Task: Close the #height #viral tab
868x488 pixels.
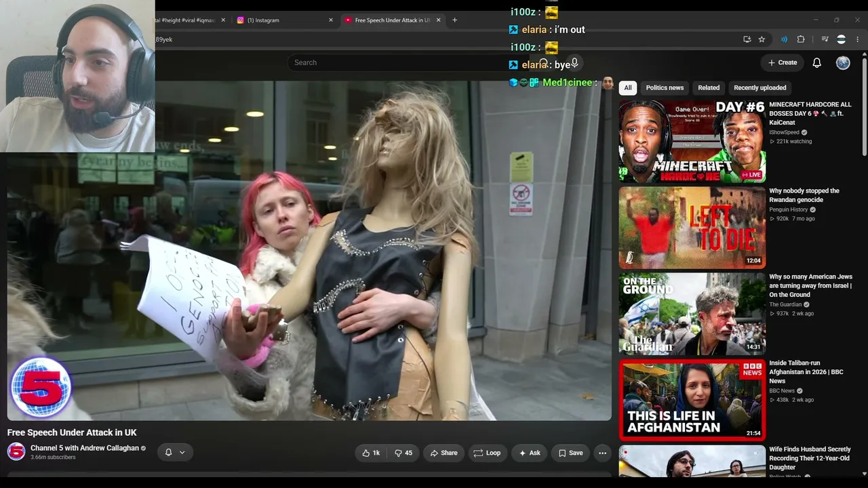Action: tap(223, 20)
